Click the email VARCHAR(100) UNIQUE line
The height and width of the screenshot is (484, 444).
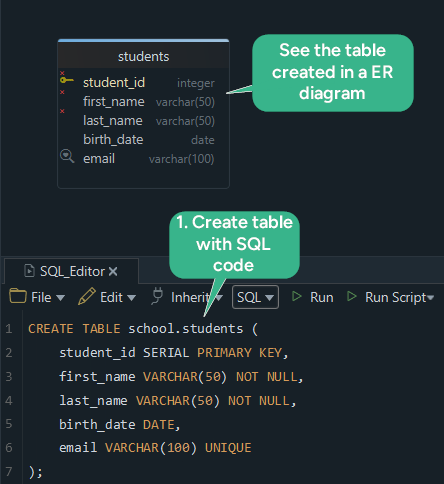(155, 448)
